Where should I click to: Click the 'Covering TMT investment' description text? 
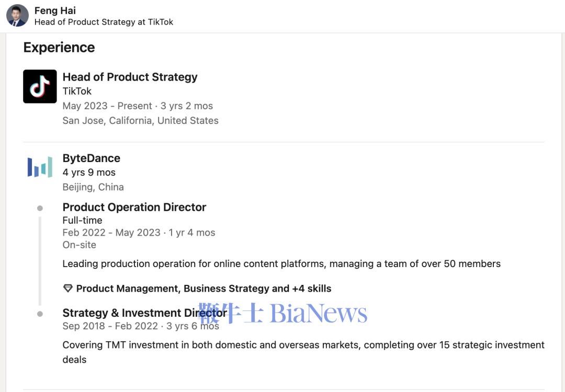click(303, 352)
